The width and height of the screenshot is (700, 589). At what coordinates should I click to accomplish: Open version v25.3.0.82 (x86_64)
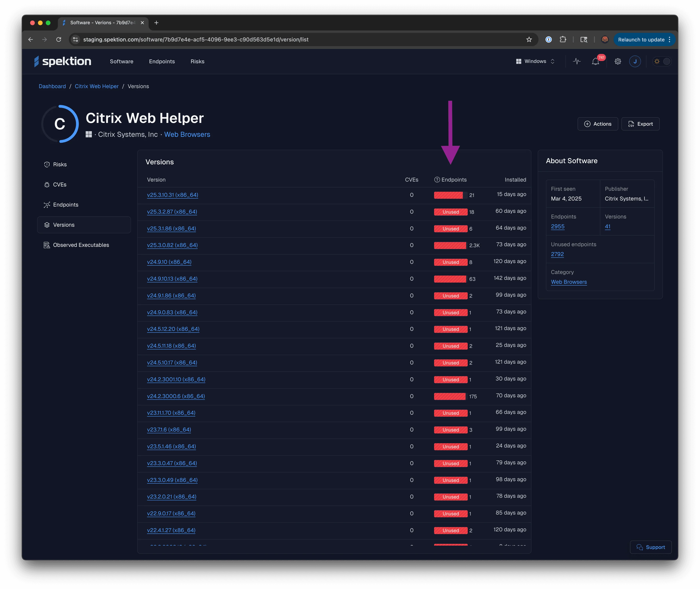click(x=172, y=245)
